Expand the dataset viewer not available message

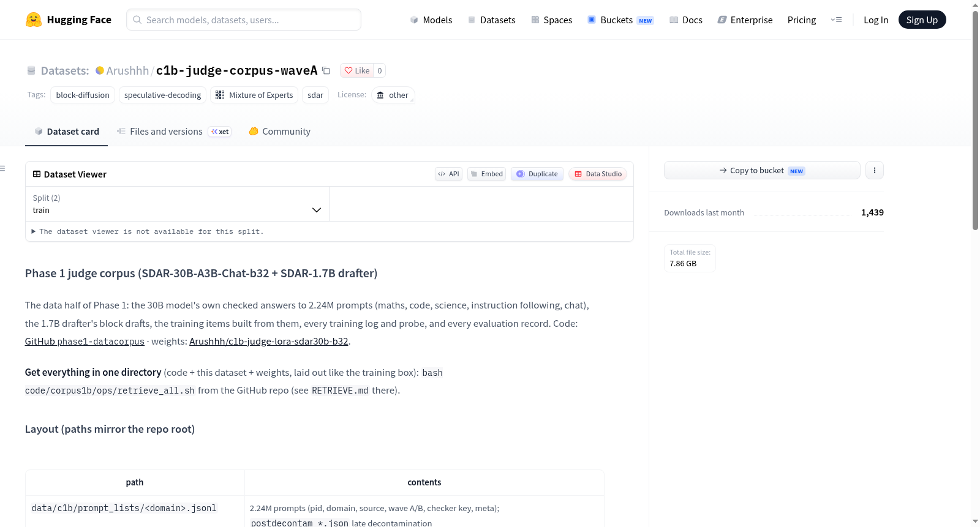[147, 231]
